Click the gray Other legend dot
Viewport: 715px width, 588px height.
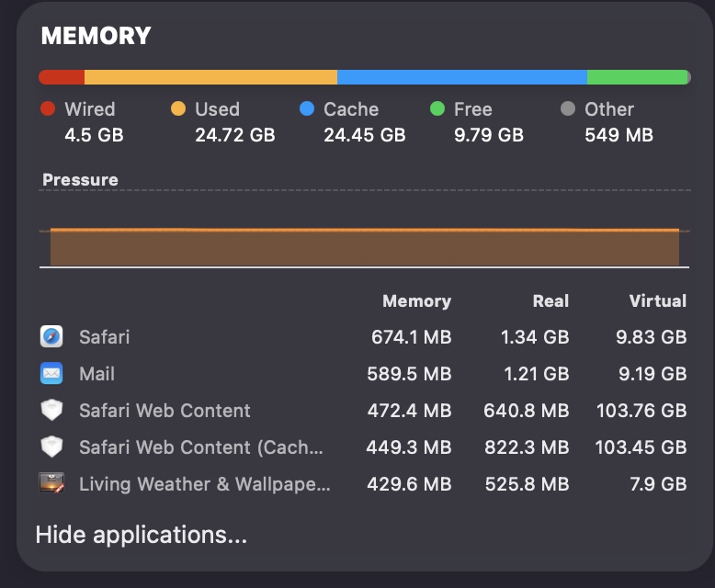pos(568,109)
